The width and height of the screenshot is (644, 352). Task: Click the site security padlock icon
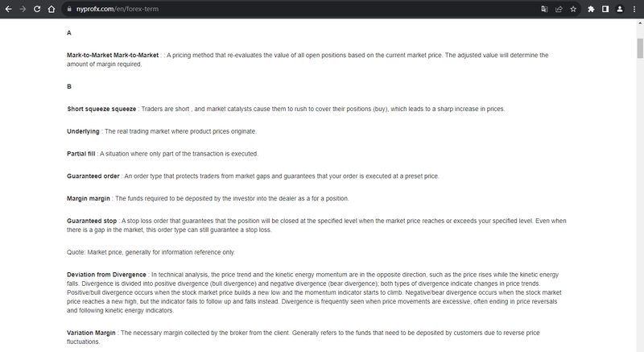(69, 9)
